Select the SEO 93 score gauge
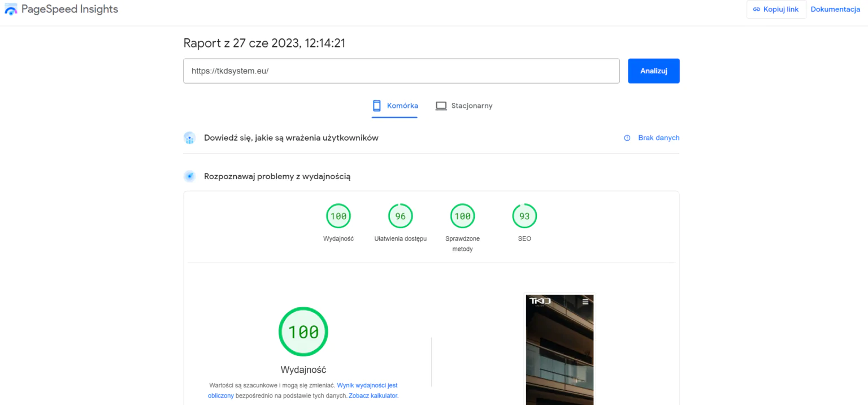 point(524,216)
